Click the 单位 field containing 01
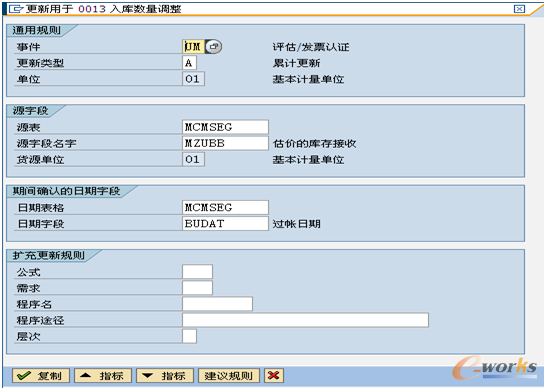The height and width of the screenshot is (390, 547). [x=193, y=79]
